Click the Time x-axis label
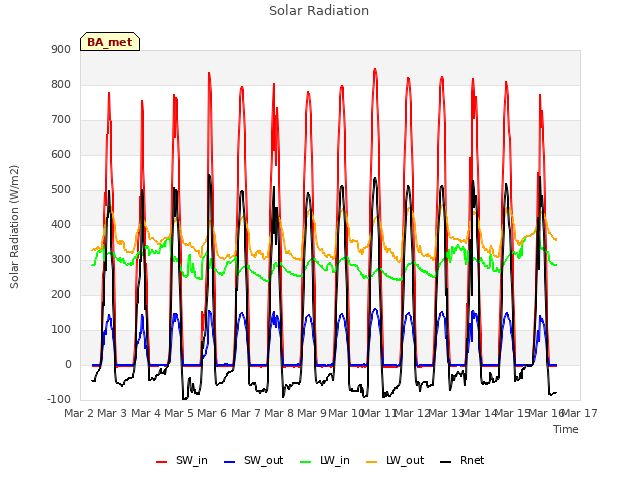Screen dimensions: 640x480 [566, 429]
